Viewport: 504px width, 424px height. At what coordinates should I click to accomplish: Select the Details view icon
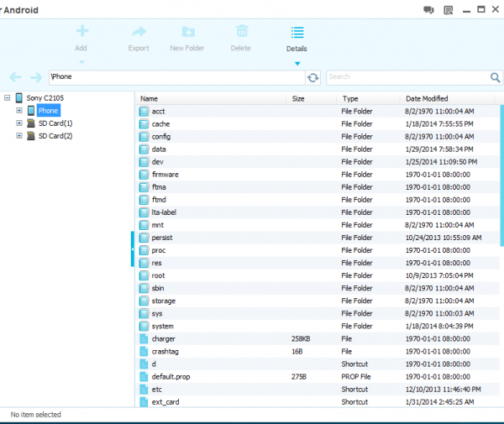click(x=297, y=32)
